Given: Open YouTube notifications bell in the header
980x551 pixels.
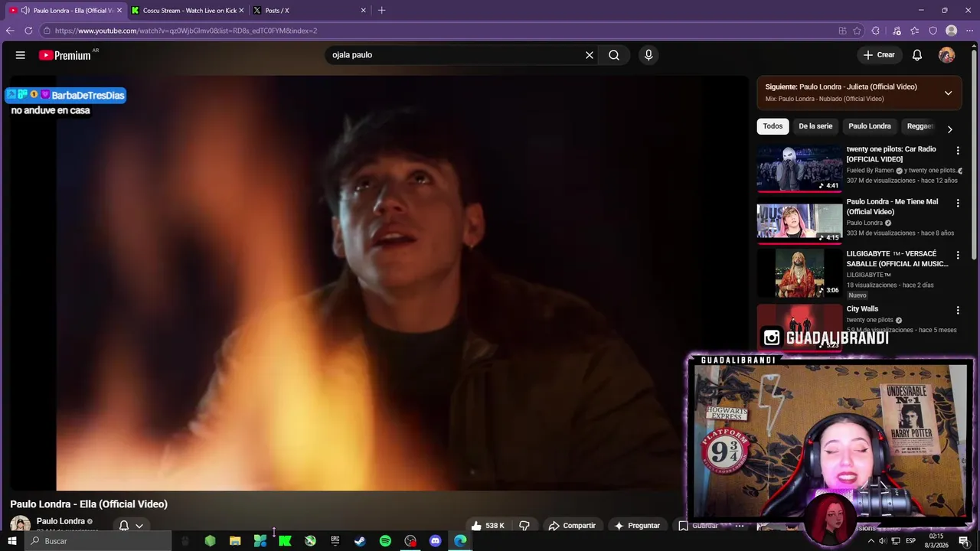Looking at the screenshot, I should tap(917, 55).
